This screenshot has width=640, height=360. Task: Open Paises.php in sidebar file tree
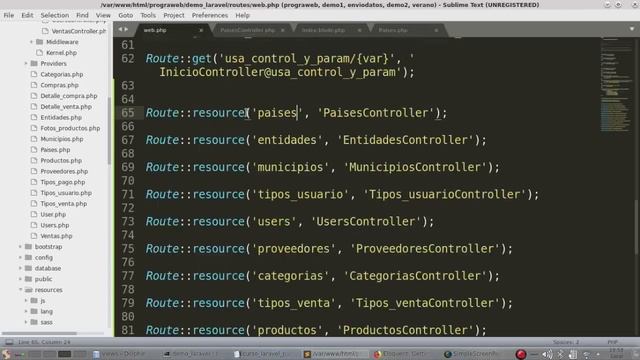[x=55, y=150]
